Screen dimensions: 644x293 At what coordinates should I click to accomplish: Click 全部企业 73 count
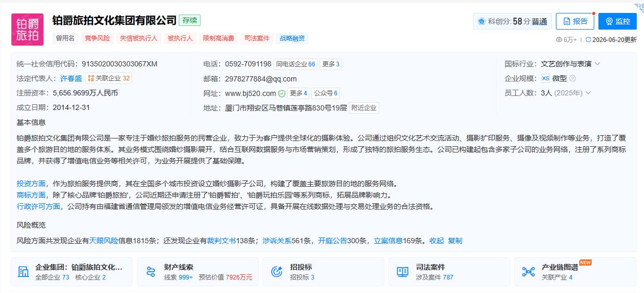point(52,277)
